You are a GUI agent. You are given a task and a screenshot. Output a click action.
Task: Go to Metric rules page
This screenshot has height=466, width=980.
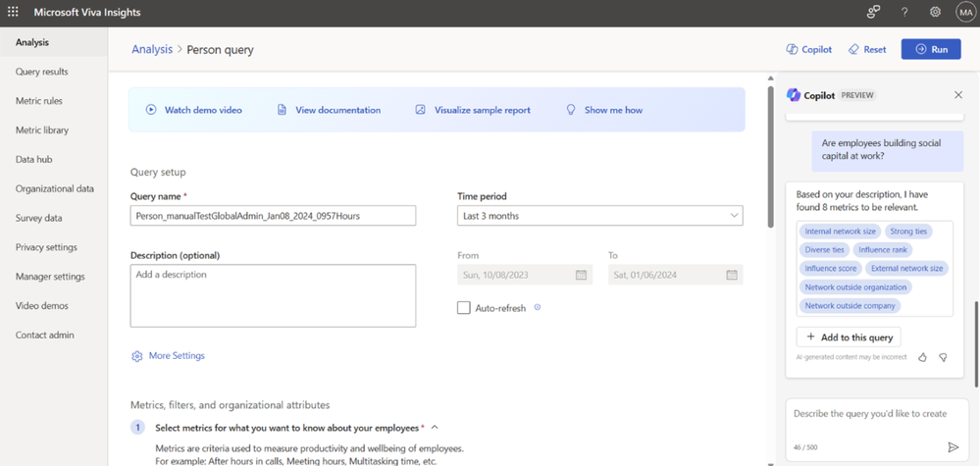(x=39, y=101)
